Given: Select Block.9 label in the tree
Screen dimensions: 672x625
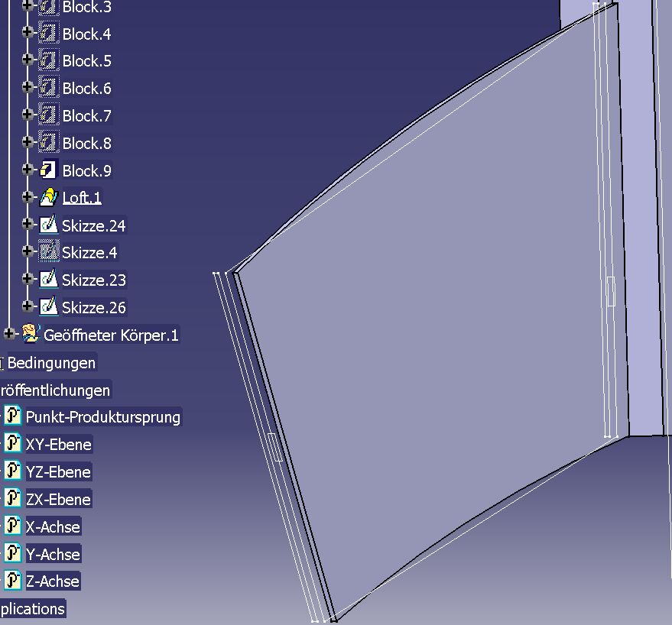Looking at the screenshot, I should pyautogui.click(x=87, y=170).
